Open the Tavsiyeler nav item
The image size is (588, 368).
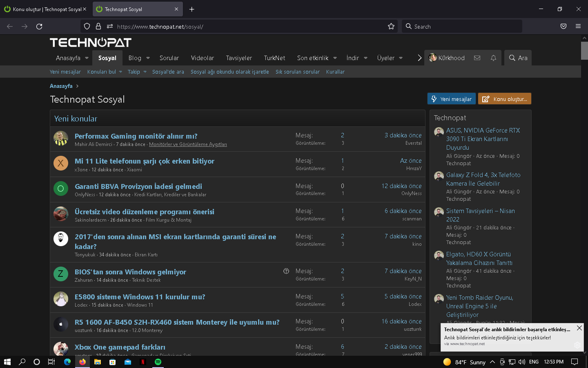[x=239, y=58]
